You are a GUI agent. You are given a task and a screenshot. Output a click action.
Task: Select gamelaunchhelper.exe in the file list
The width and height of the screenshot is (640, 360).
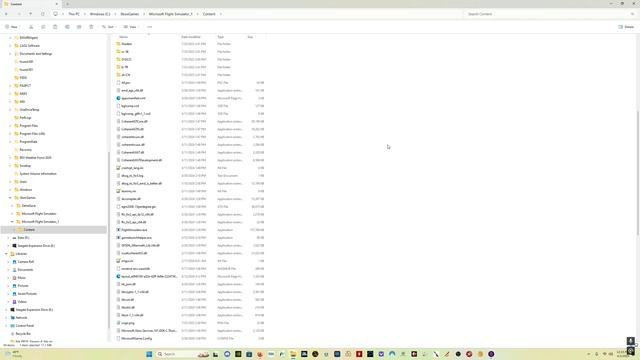[x=137, y=238]
